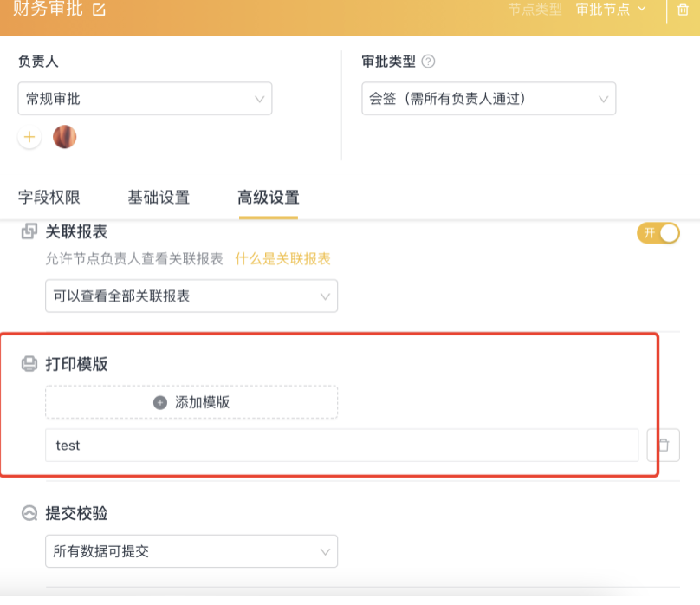The image size is (700, 605).
Task: Add a 负责人 with the plus icon
Action: pyautogui.click(x=29, y=137)
